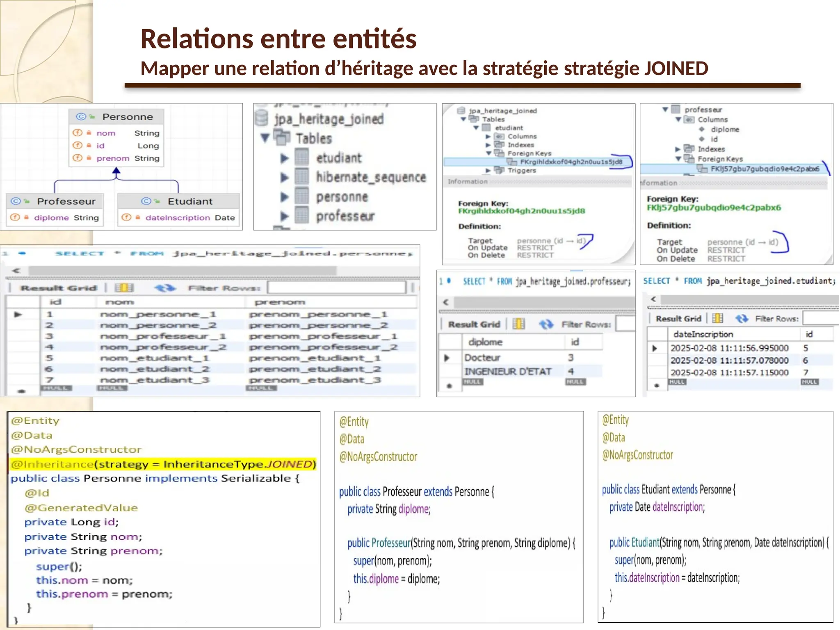Click refresh icon in professeur results toolbar
This screenshot has width=840, height=630.
[546, 324]
